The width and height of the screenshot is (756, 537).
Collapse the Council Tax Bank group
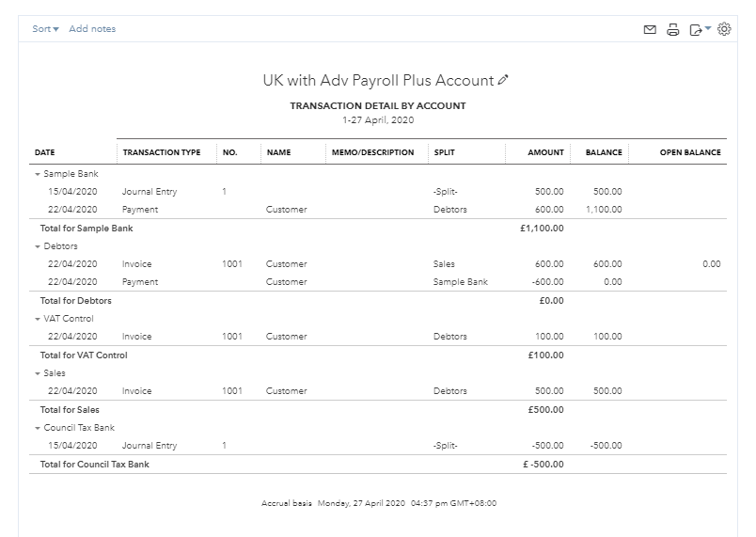click(39, 428)
